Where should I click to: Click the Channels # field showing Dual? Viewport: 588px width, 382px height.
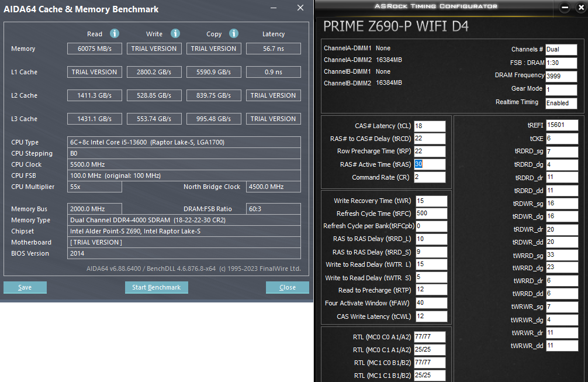(x=561, y=50)
